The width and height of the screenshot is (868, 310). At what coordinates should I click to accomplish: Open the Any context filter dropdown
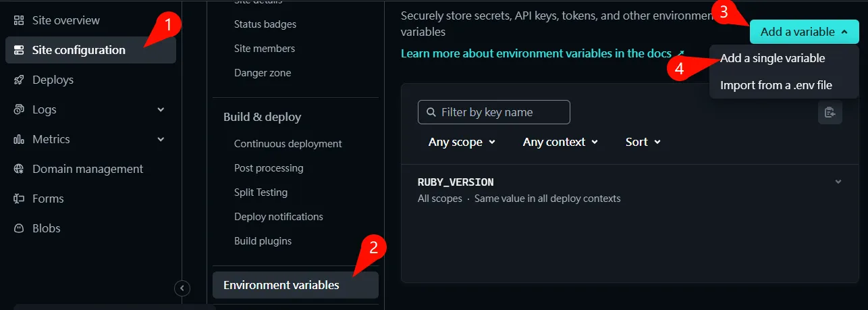pos(560,142)
